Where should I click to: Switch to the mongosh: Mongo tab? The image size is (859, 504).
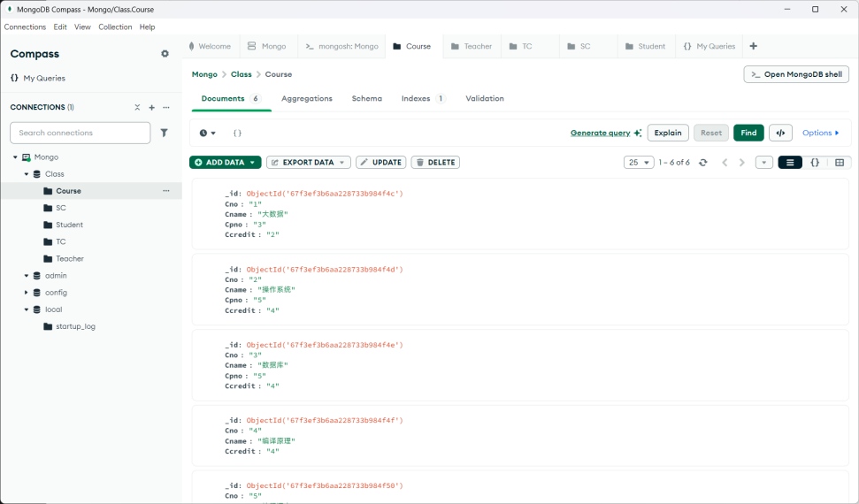click(x=341, y=47)
